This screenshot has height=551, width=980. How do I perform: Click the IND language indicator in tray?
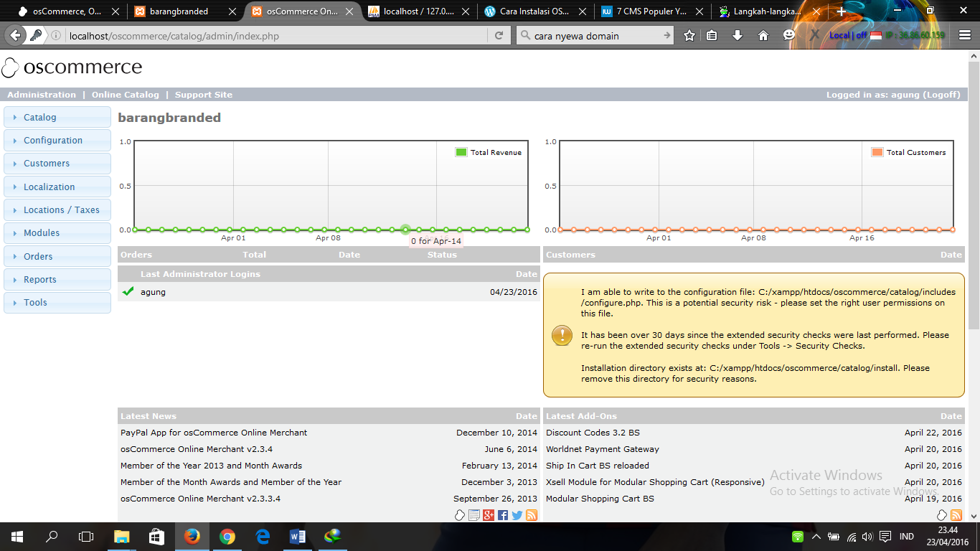tap(907, 537)
